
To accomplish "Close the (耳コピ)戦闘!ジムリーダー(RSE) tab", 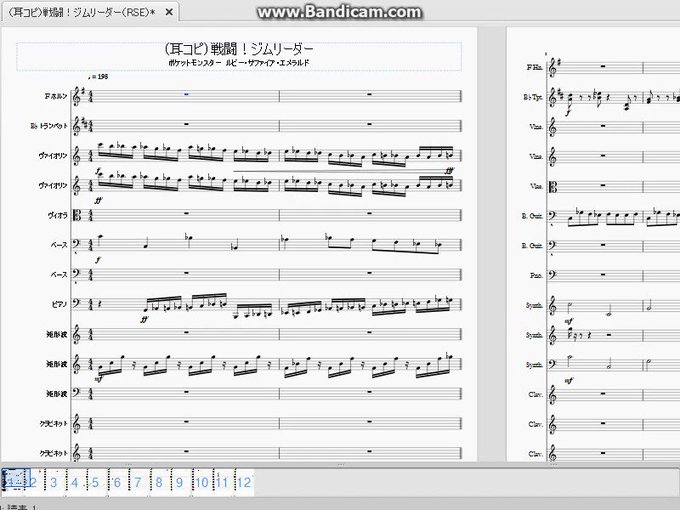I will point(169,12).
